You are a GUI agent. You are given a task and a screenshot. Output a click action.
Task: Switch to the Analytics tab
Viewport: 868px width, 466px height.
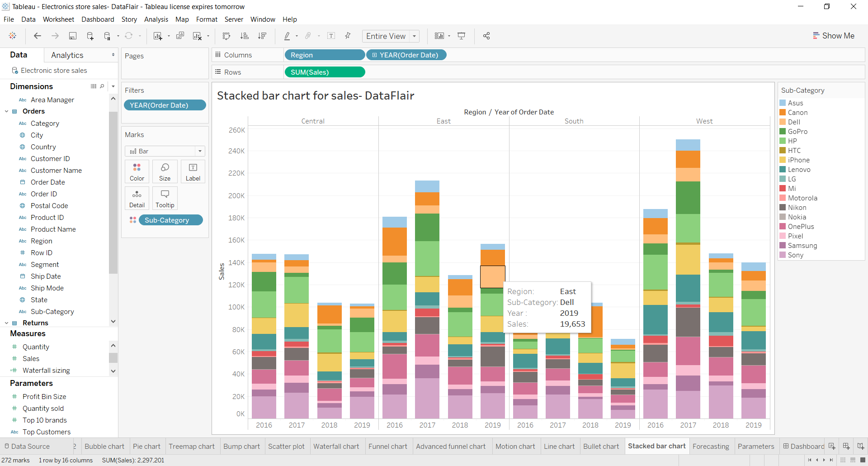point(67,55)
